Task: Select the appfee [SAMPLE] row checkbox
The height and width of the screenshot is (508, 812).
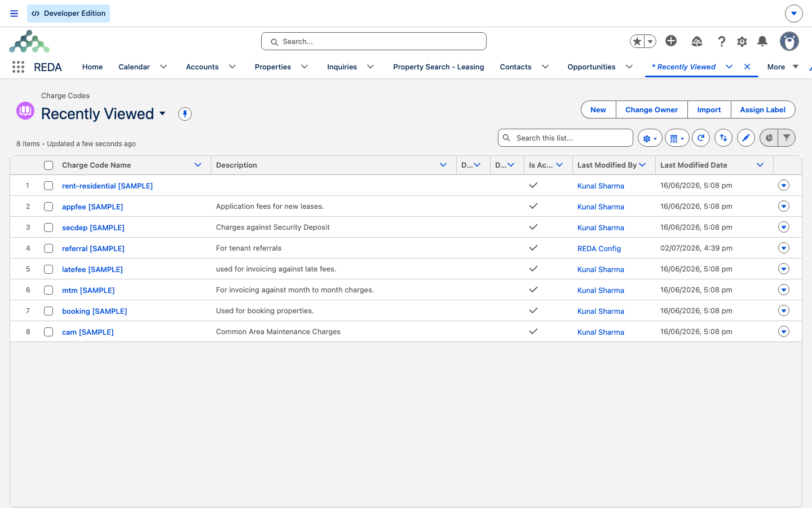Action: (48, 207)
